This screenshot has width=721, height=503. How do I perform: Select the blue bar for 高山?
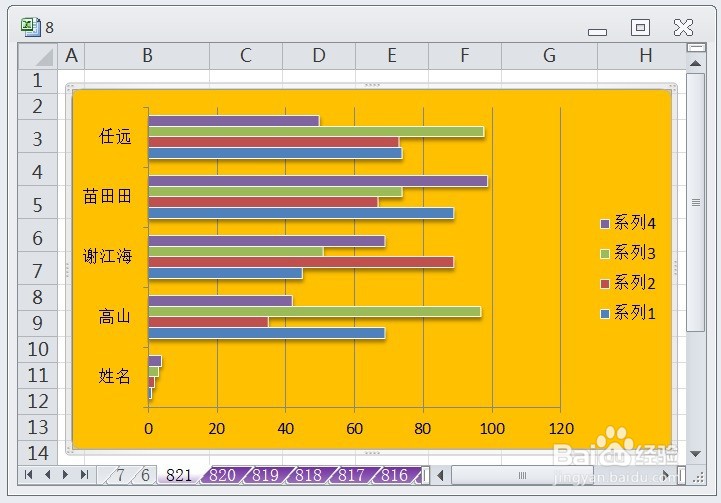267,333
